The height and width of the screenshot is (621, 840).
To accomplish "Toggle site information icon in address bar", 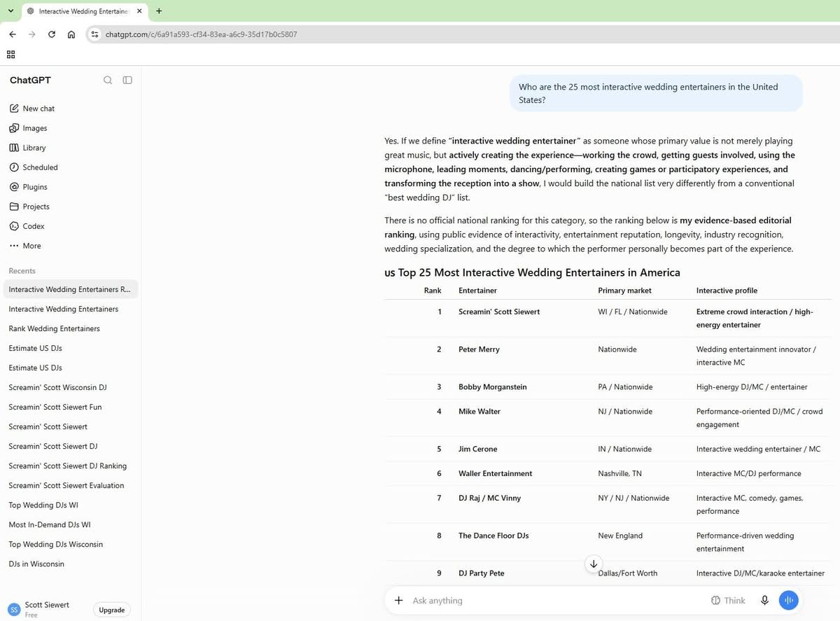I will click(x=95, y=34).
